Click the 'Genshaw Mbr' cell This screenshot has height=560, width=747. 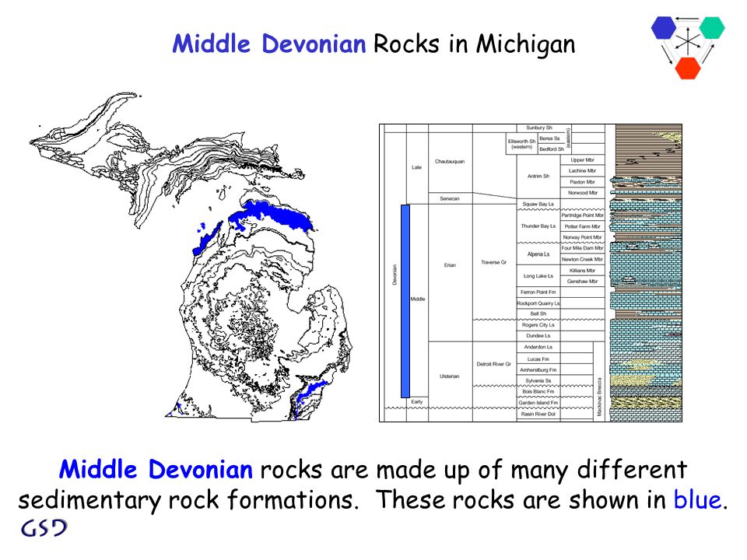click(582, 282)
